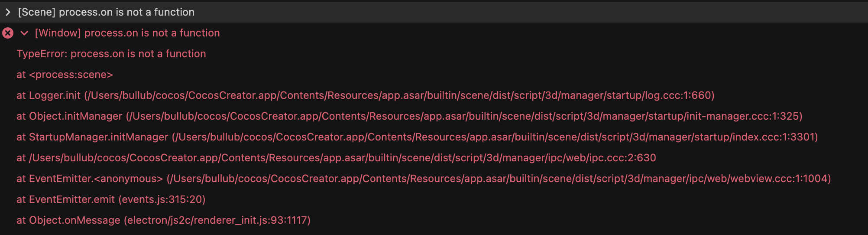Click the Object.initManager function name
868x235 pixels.
tap(75, 116)
